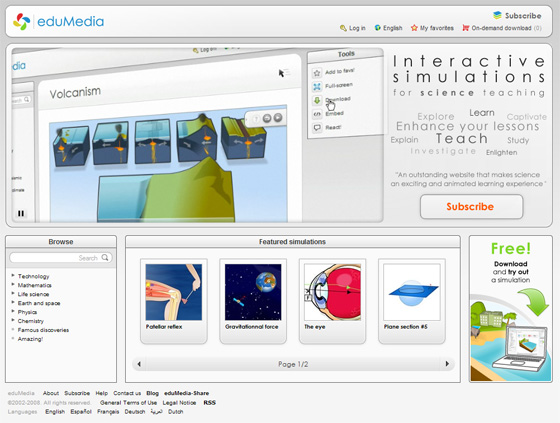
Task: Click the eduMedia logo
Action: coord(58,21)
